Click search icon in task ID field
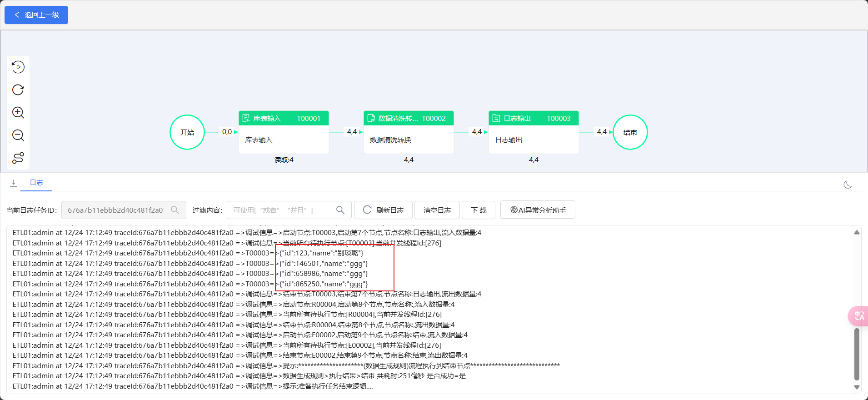This screenshot has width=868, height=400. click(x=175, y=210)
